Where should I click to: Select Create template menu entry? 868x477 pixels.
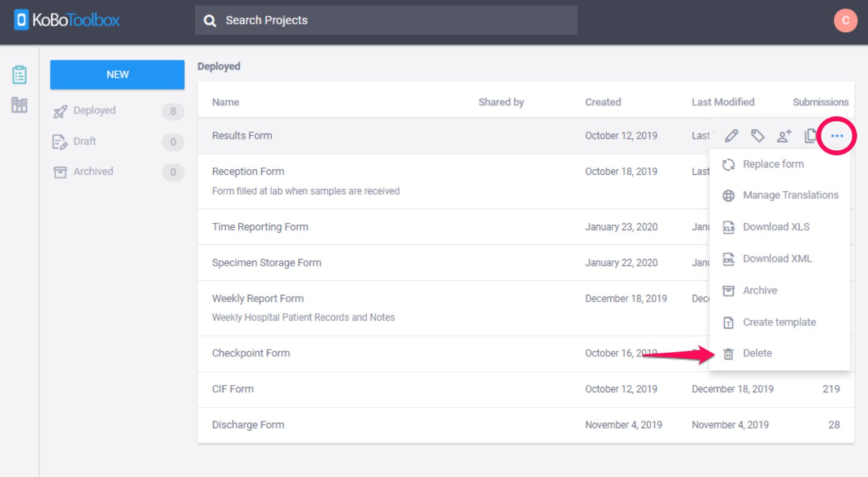click(778, 322)
